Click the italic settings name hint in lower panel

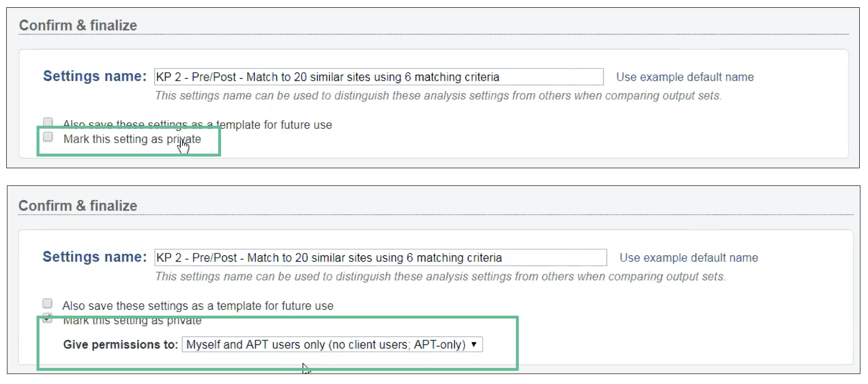440,276
